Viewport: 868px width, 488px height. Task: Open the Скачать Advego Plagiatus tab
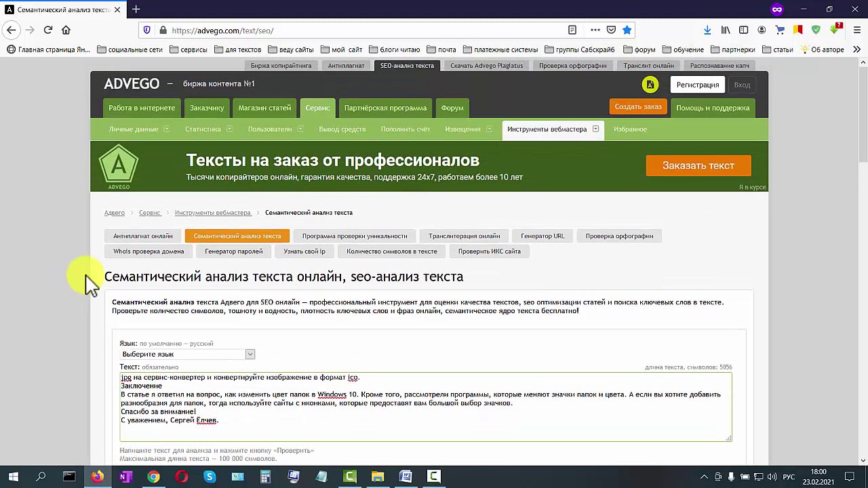486,66
